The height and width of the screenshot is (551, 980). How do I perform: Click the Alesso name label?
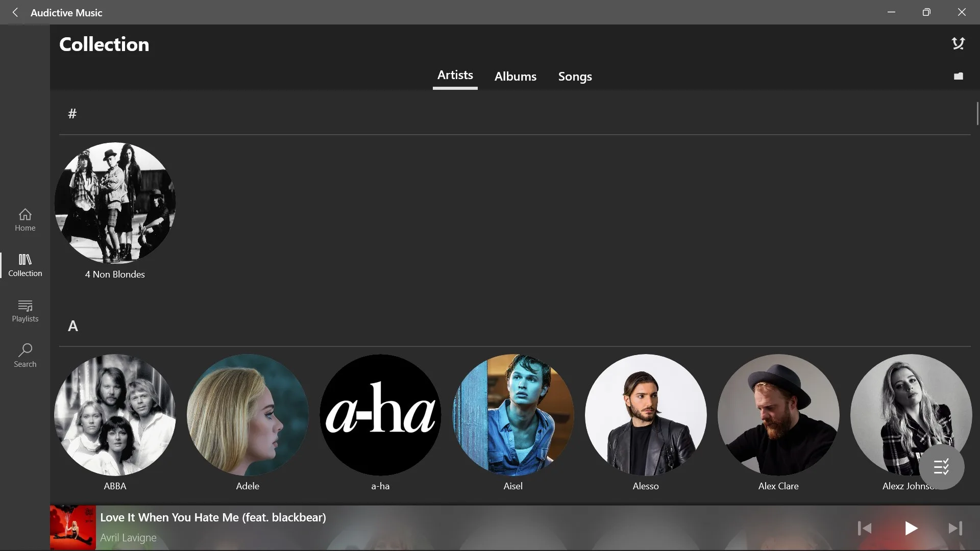tap(646, 486)
